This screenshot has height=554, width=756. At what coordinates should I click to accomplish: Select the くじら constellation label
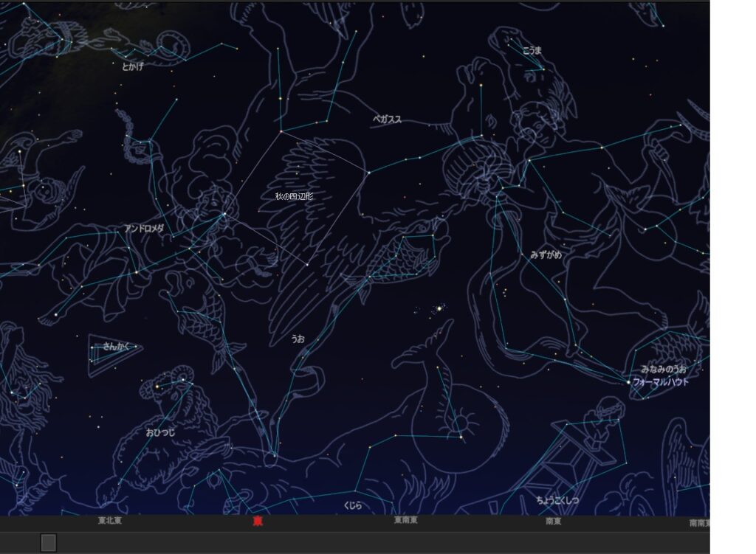click(x=353, y=505)
